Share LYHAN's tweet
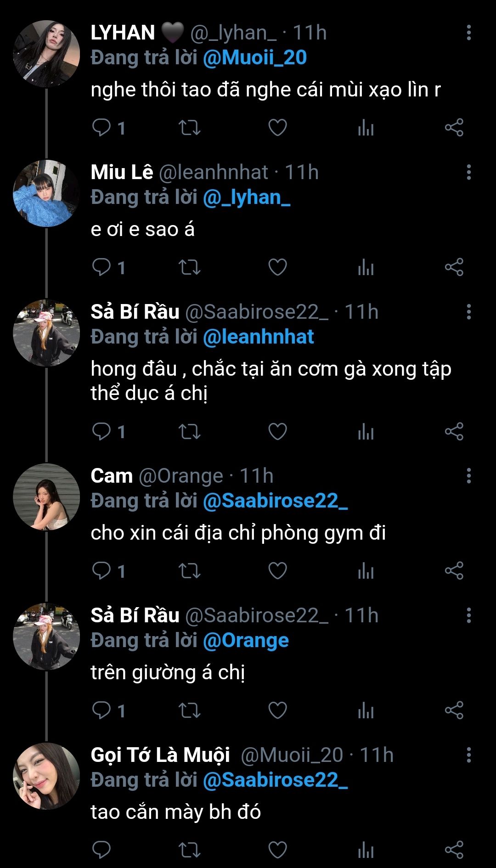The image size is (496, 868). coord(454,128)
